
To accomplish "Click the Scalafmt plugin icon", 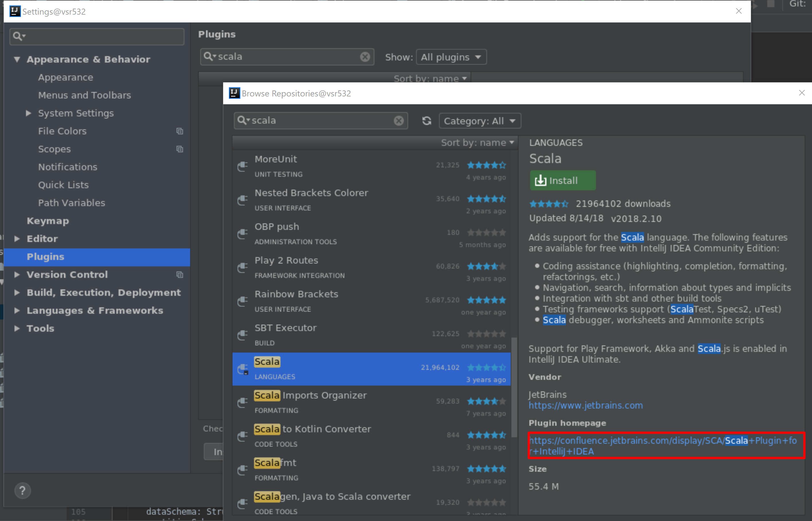I will [x=242, y=470].
